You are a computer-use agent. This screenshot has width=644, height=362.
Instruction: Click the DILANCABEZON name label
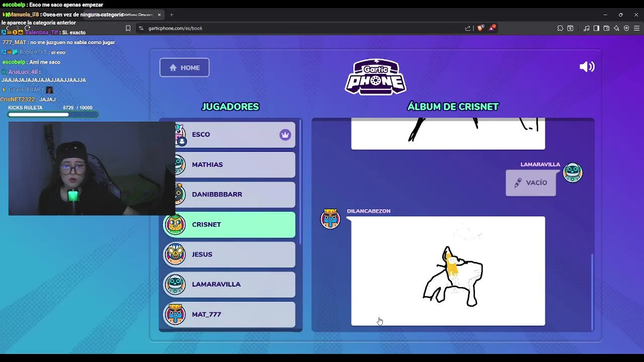pos(368,211)
